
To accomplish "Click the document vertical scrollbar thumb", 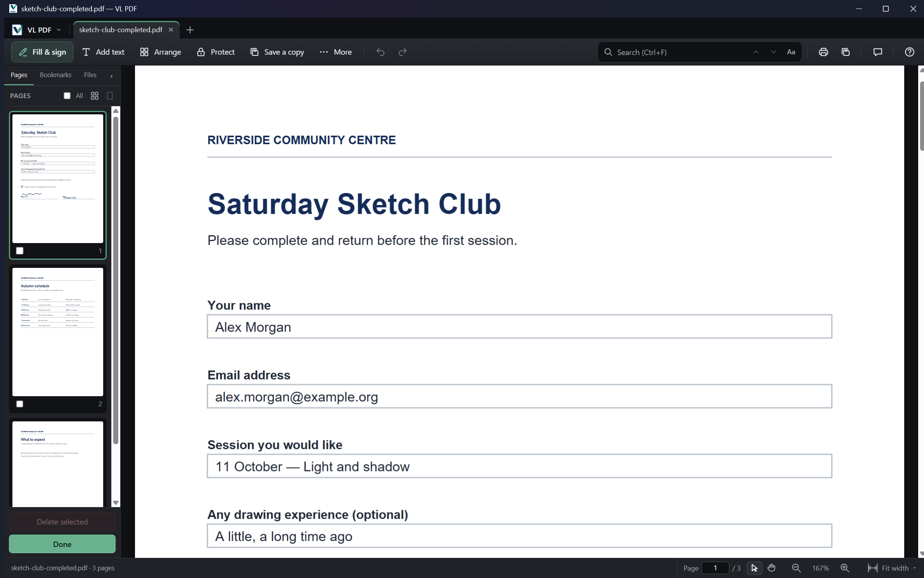I will click(922, 116).
